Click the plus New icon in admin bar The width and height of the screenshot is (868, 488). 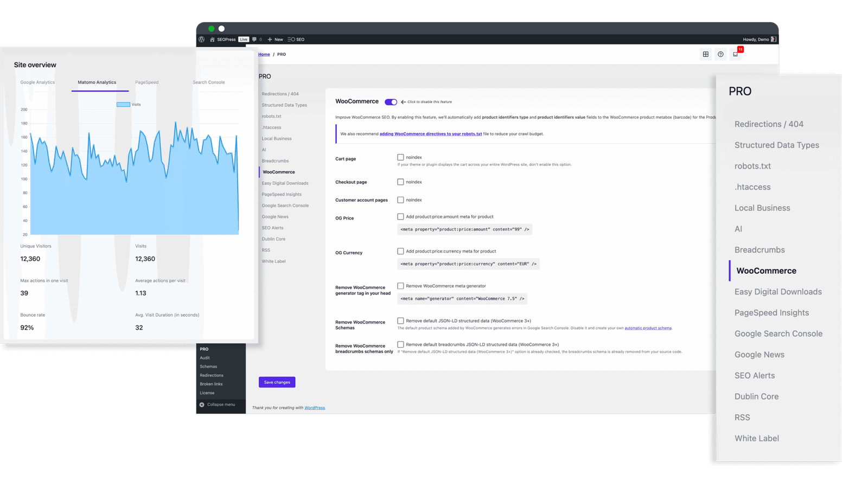[270, 40]
